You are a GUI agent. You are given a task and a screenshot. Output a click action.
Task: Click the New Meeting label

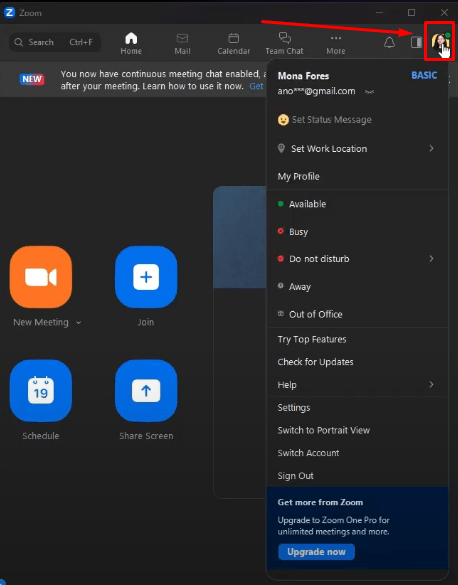(x=41, y=322)
